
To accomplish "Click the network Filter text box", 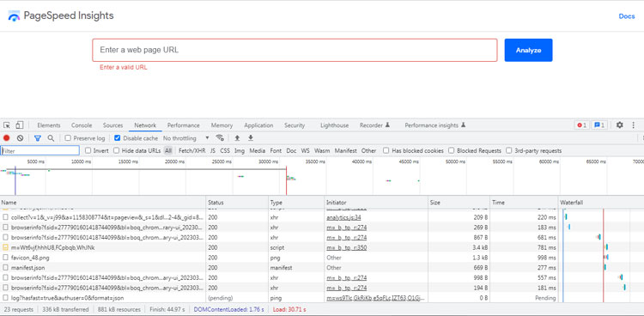I will [x=39, y=151].
